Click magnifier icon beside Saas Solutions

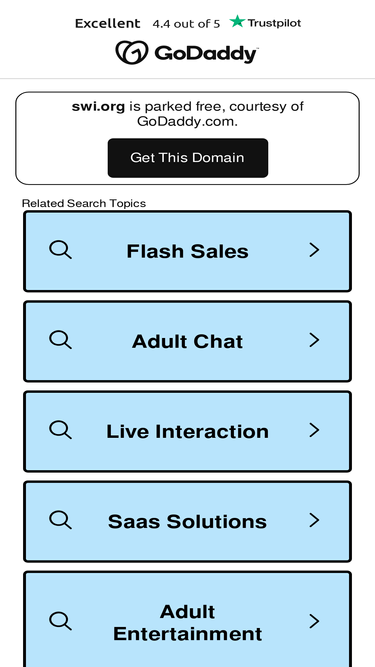point(60,520)
